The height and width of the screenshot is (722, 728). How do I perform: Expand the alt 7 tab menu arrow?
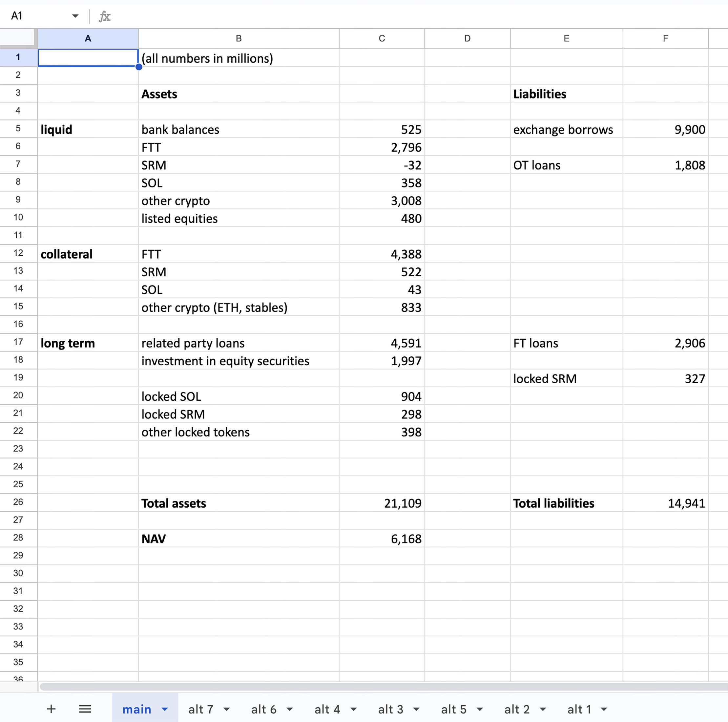[x=226, y=709]
